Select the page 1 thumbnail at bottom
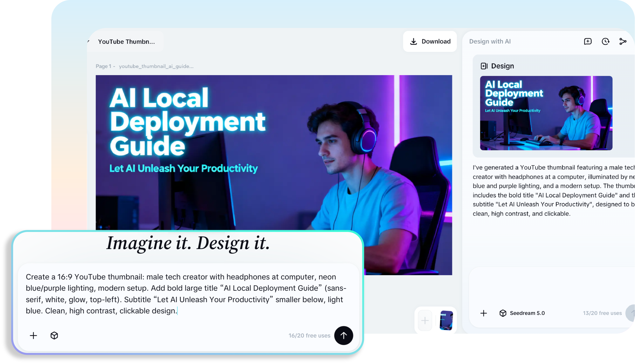The width and height of the screenshot is (635, 364). 446,320
